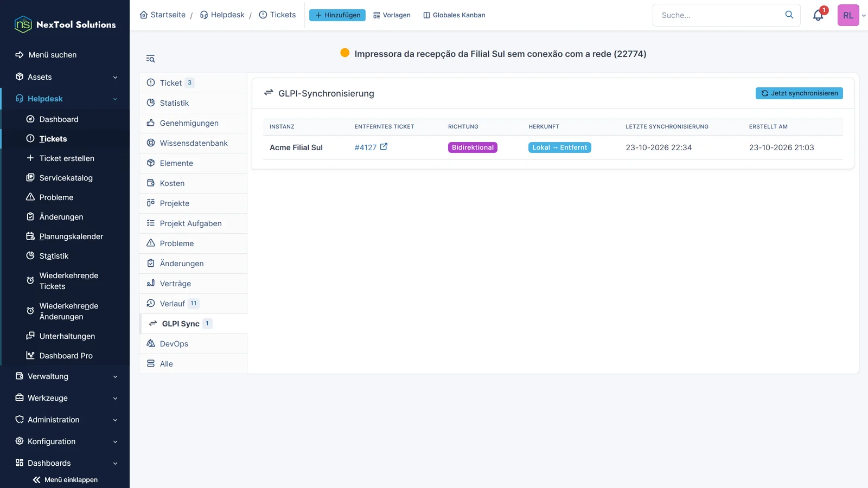Show the Alle tab
Viewport: 868px width, 488px height.
coord(193,364)
